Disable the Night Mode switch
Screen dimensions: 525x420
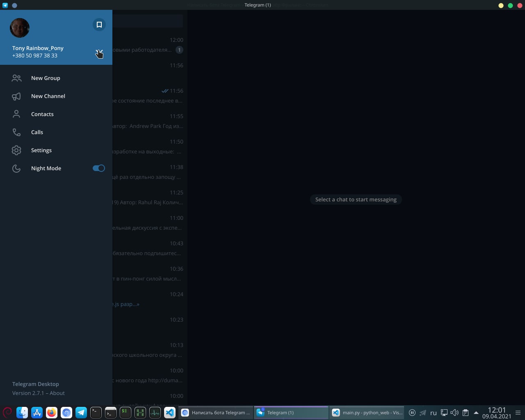pyautogui.click(x=99, y=168)
